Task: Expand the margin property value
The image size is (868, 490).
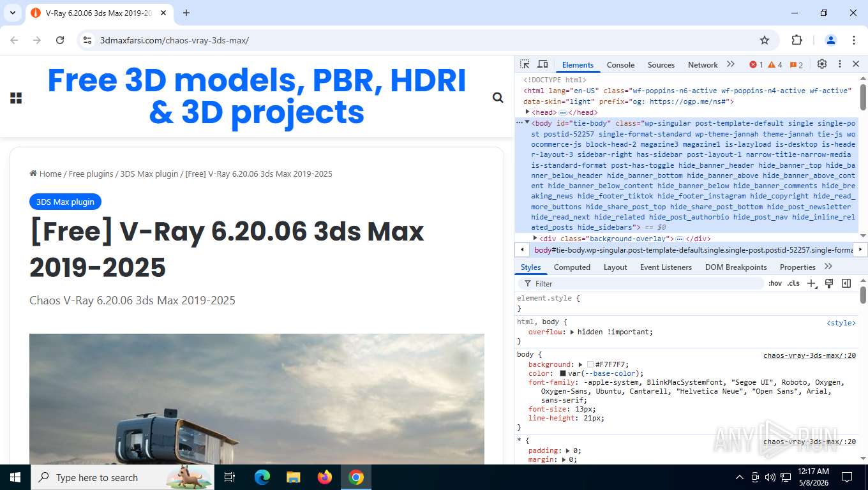Action: pos(563,459)
